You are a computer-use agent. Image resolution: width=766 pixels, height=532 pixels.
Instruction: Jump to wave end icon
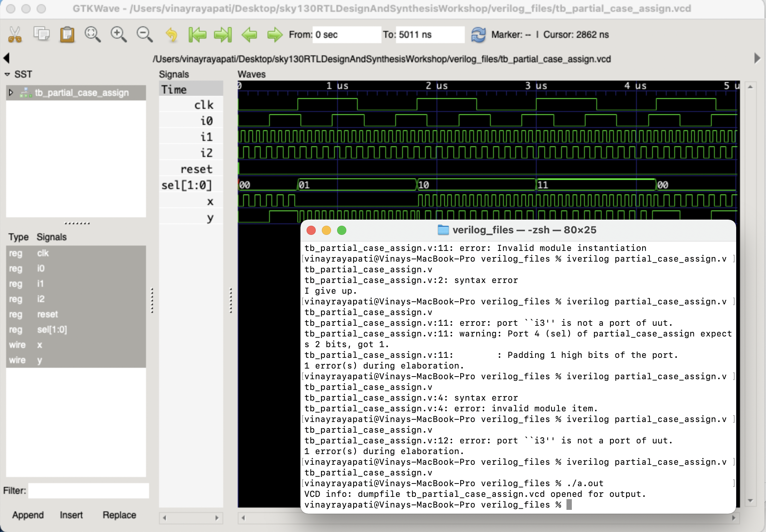coord(223,34)
